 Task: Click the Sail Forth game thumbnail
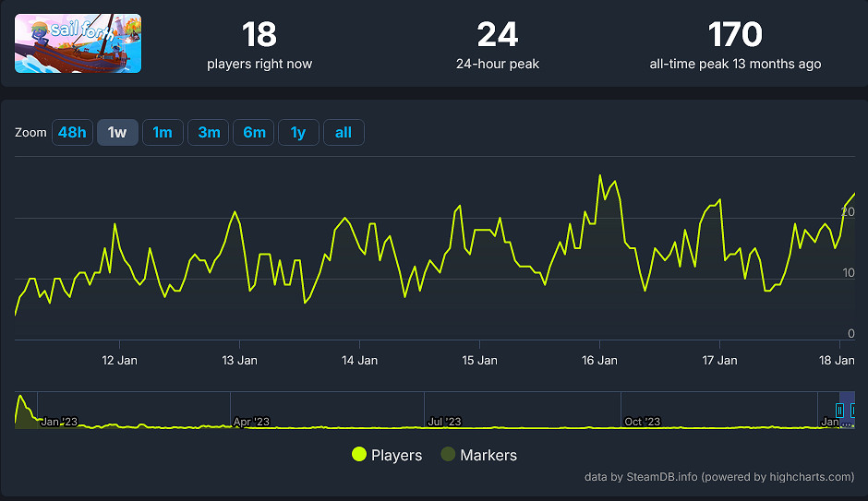coord(78,43)
